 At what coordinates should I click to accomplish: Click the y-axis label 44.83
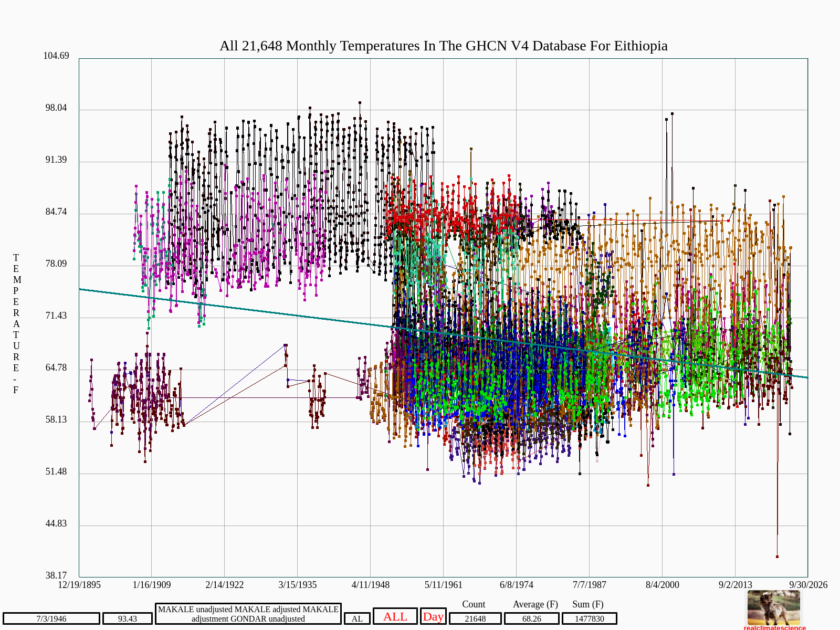click(56, 523)
